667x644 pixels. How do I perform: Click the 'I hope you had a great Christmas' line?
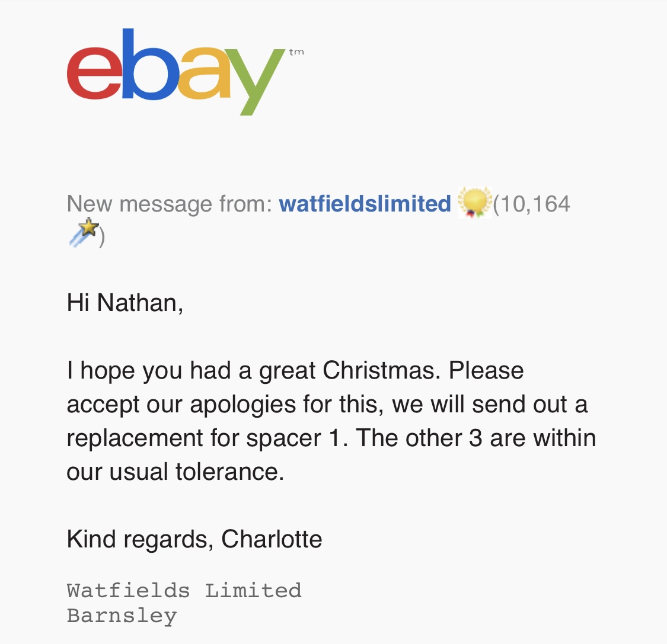click(295, 370)
